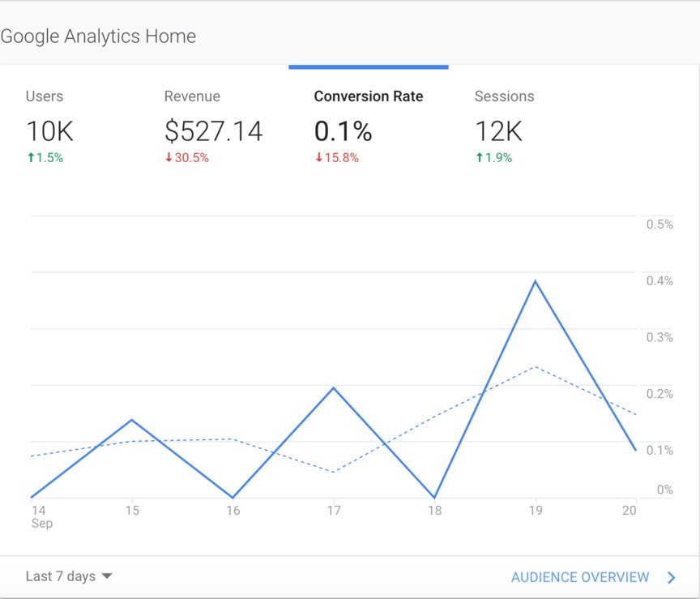Open the Last 7 days date range dropdown
The width and height of the screenshot is (700, 599).
pos(69,576)
